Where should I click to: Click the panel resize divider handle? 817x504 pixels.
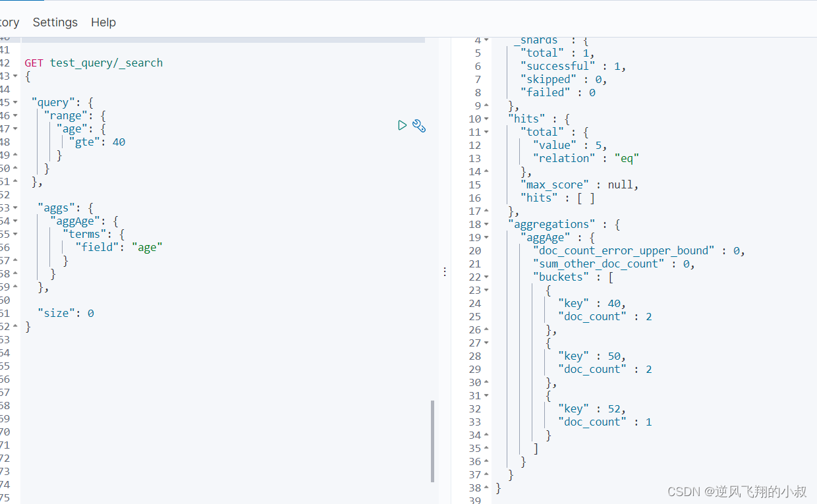[x=445, y=271]
